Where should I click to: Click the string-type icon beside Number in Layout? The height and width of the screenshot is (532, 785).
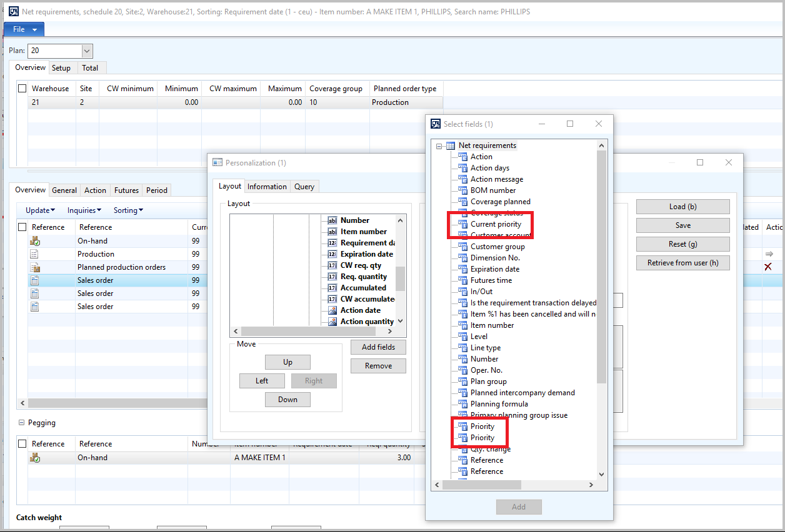click(332, 220)
